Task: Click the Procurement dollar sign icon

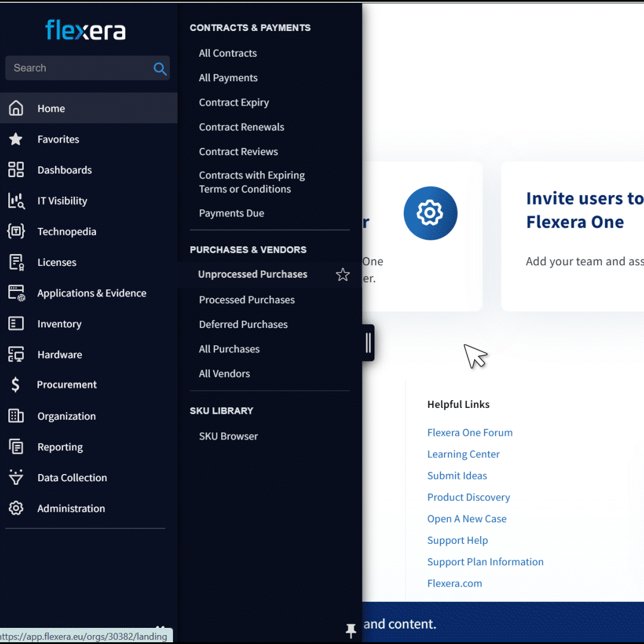Action: 16,385
